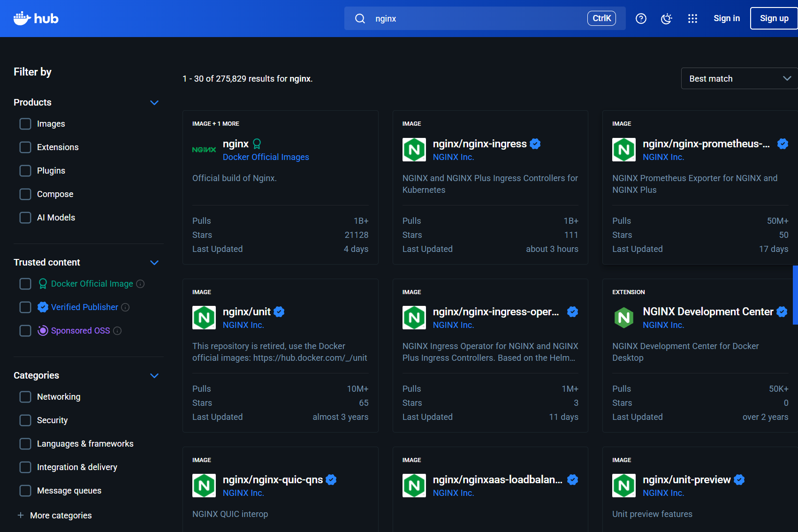Check the Plugins filter checkbox
Viewport: 798px width, 532px height.
(x=25, y=171)
